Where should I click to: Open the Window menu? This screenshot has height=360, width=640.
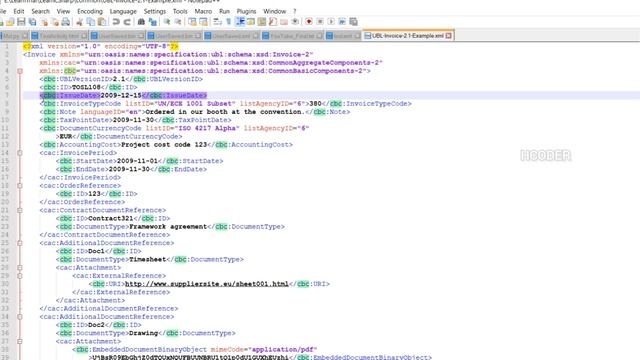tap(274, 11)
